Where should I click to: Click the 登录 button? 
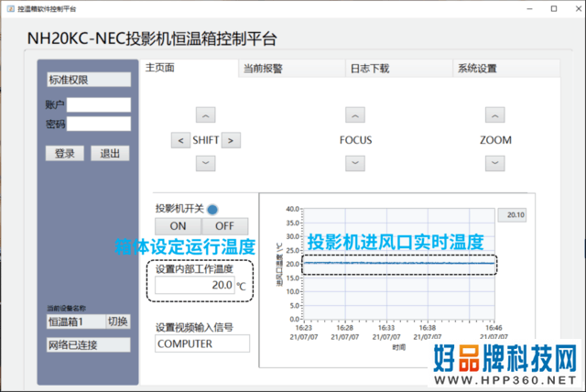[65, 153]
